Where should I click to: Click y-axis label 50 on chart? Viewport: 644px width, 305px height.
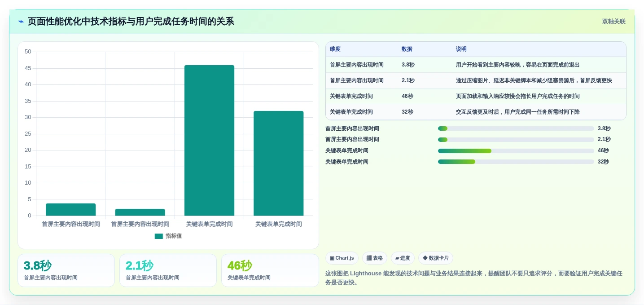click(28, 52)
